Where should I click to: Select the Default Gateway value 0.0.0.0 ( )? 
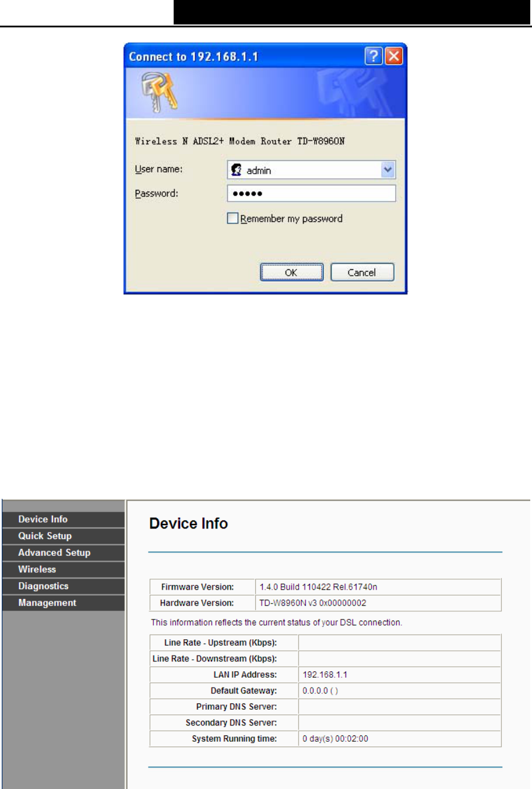320,691
